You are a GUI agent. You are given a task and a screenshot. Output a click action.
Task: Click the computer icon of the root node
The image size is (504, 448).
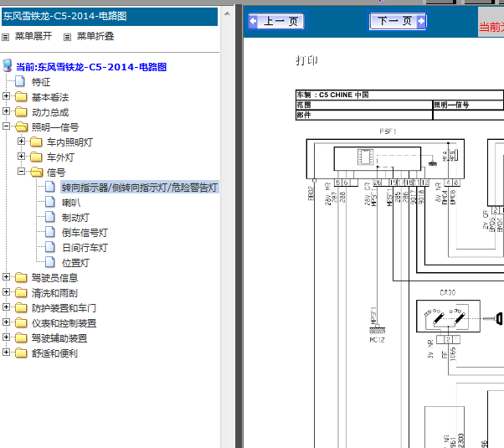(8, 65)
